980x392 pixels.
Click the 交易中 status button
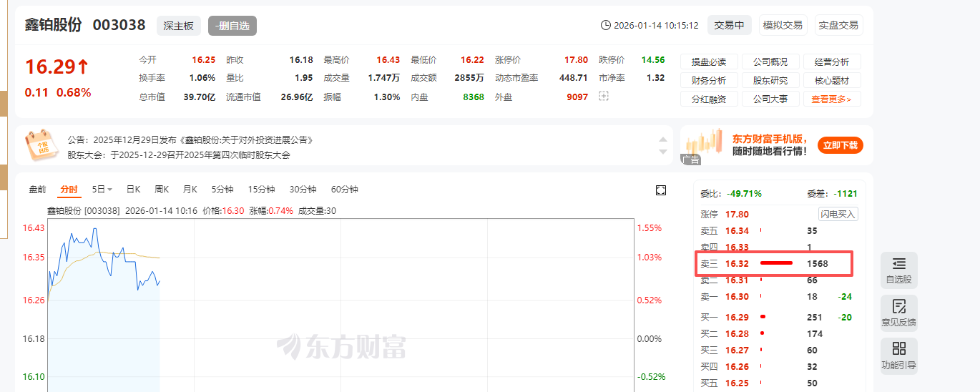(x=730, y=25)
